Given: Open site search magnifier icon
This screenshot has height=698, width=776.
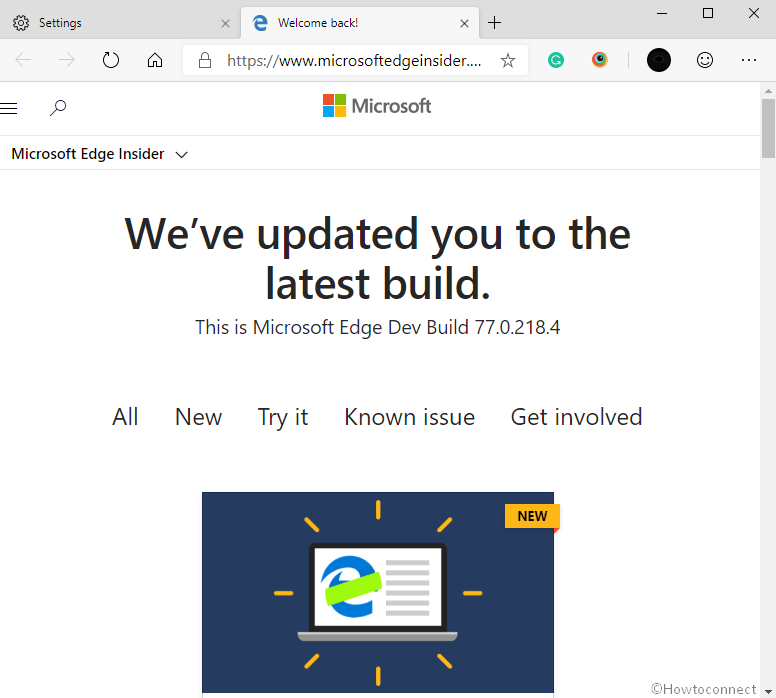Looking at the screenshot, I should [x=58, y=107].
